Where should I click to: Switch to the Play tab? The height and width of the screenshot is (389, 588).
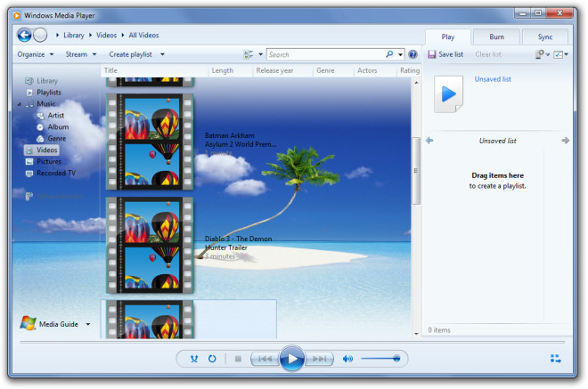point(448,36)
